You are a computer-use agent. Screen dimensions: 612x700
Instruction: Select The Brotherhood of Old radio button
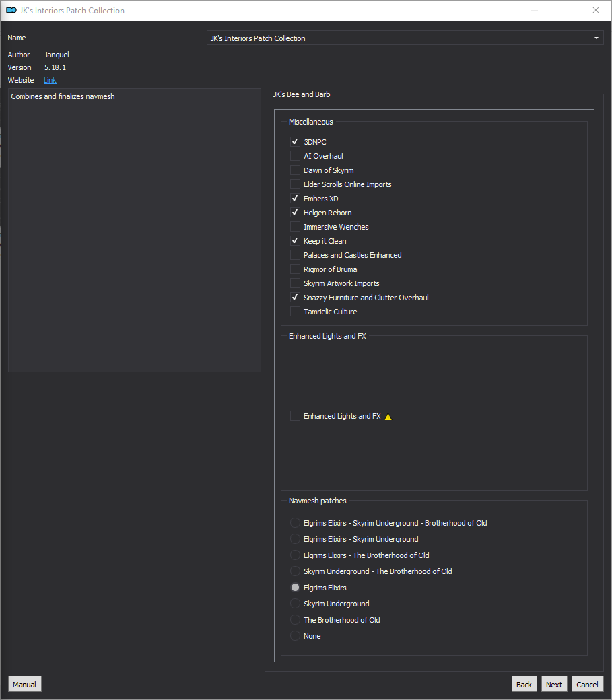pos(295,620)
